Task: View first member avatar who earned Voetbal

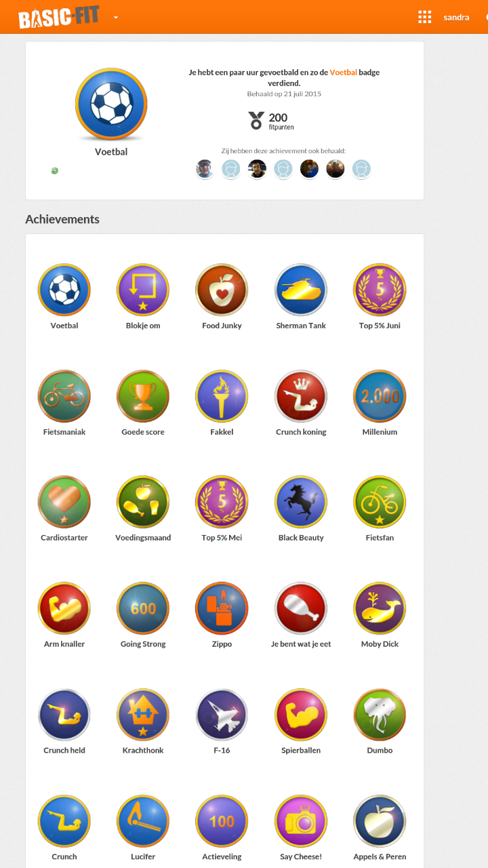Action: [205, 169]
